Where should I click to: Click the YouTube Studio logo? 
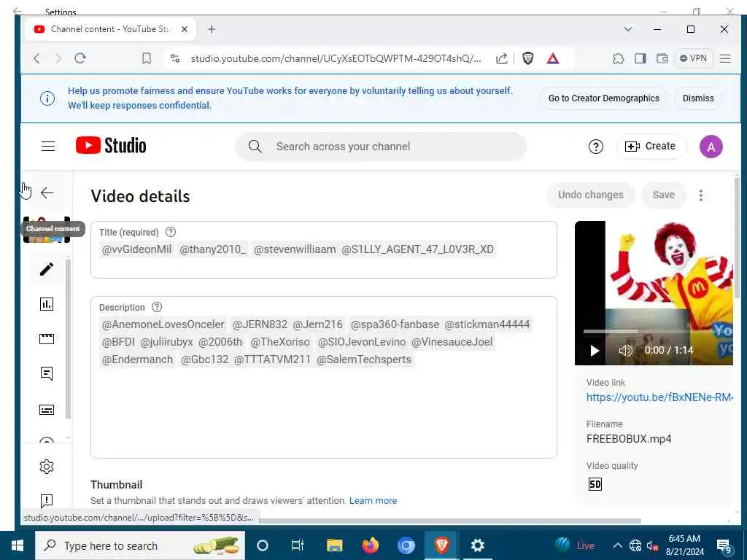(x=111, y=146)
